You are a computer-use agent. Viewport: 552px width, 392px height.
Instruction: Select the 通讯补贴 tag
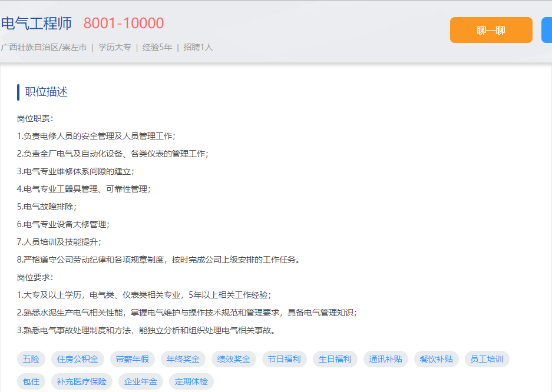(x=386, y=359)
